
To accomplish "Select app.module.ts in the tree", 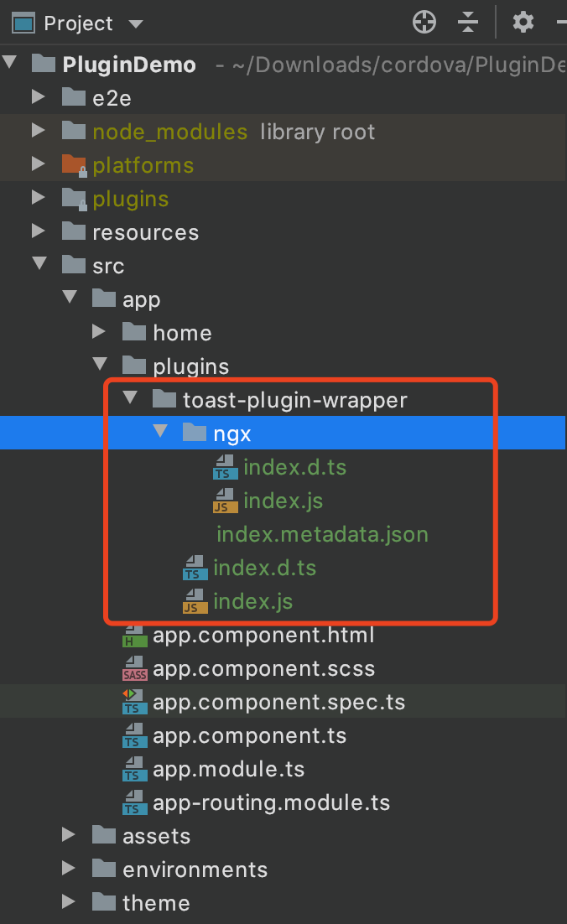I will (228, 769).
